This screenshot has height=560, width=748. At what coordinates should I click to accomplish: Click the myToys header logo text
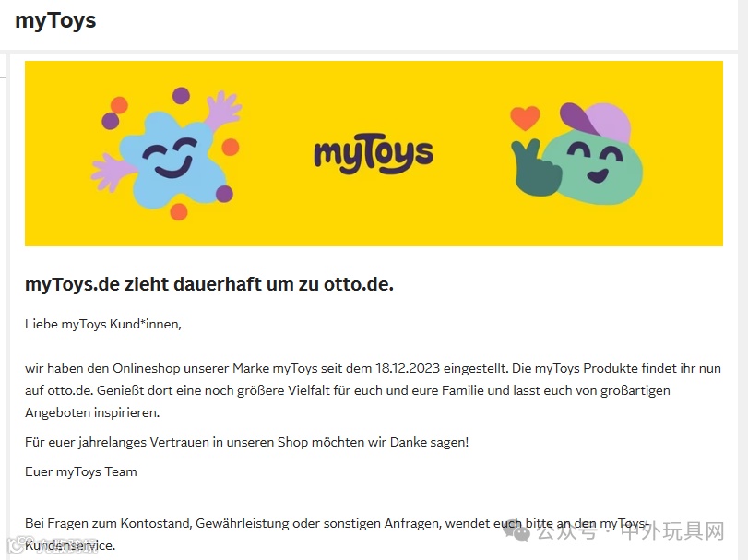pyautogui.click(x=55, y=21)
